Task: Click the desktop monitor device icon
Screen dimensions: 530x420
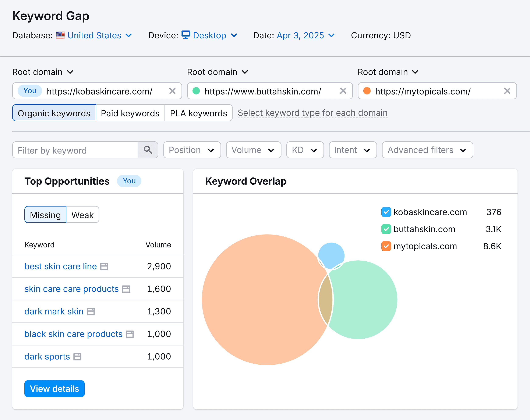Action: pos(185,35)
